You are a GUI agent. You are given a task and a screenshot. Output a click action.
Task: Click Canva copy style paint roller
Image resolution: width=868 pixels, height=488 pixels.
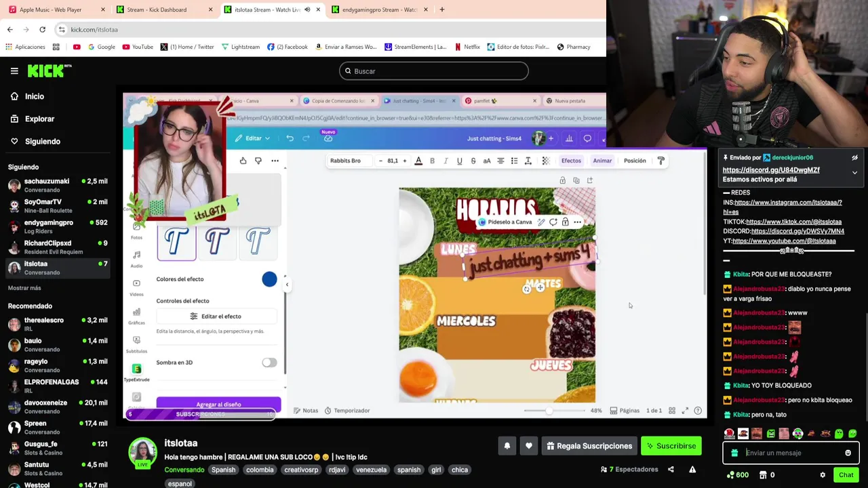tap(660, 161)
